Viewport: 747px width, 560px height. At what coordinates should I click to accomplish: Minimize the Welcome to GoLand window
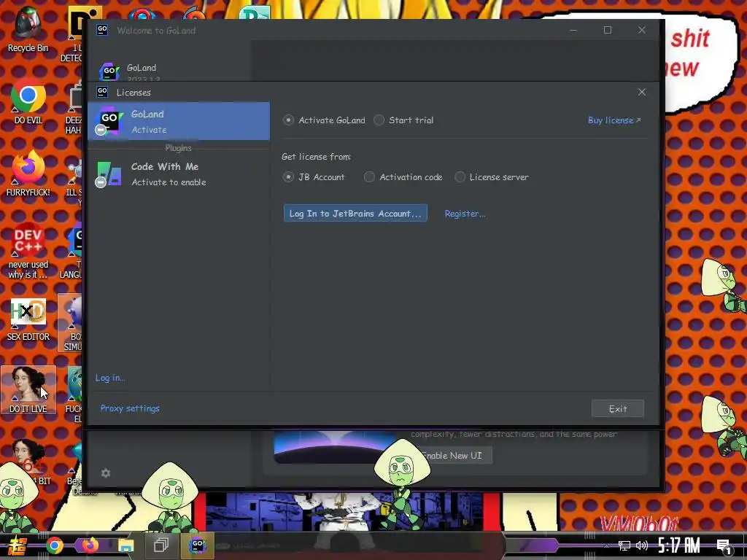point(573,30)
